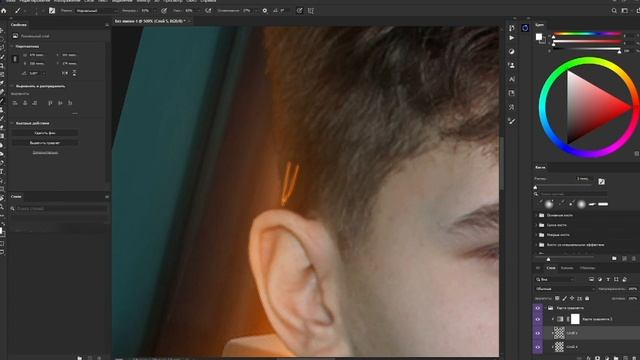The height and width of the screenshot is (360, 640).
Task: Click the Выделить предмет button
Action: click(x=45, y=143)
